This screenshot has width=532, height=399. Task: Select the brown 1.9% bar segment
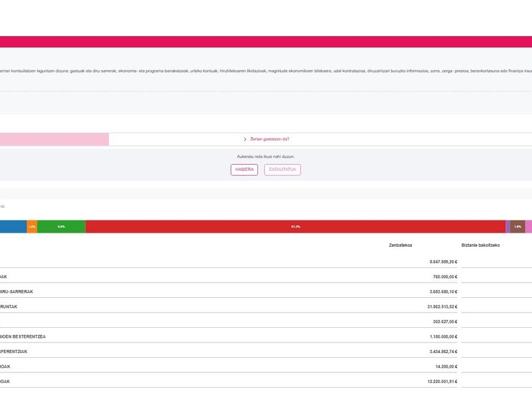pyautogui.click(x=517, y=227)
